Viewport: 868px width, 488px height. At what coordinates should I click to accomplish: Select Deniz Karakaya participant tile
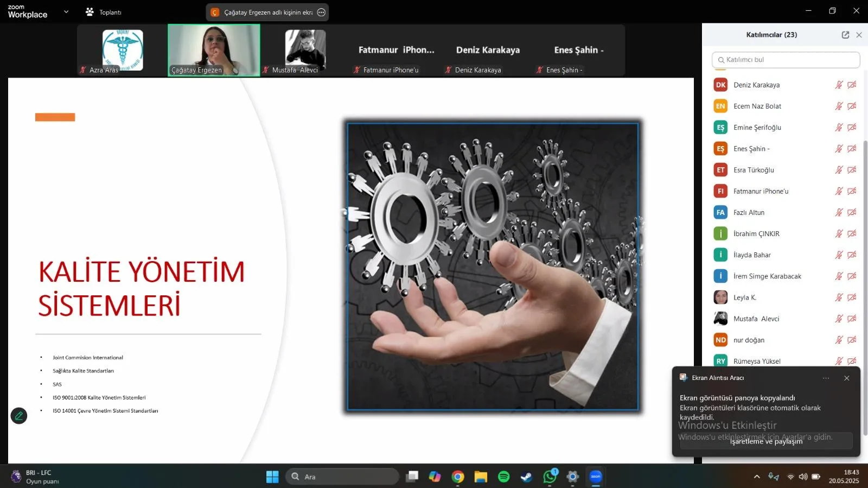(488, 50)
